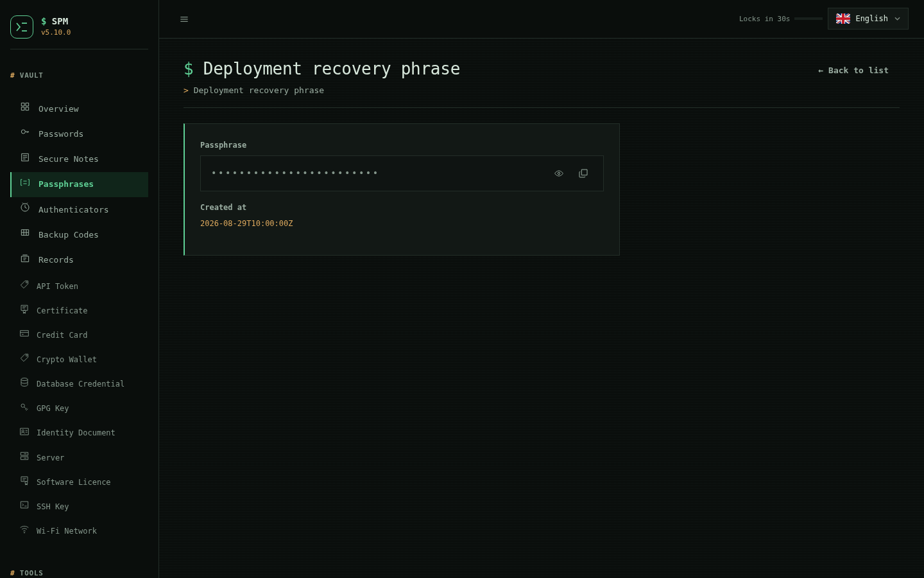Open GPG Key records
Image resolution: width=924 pixels, height=578 pixels.
80,408
